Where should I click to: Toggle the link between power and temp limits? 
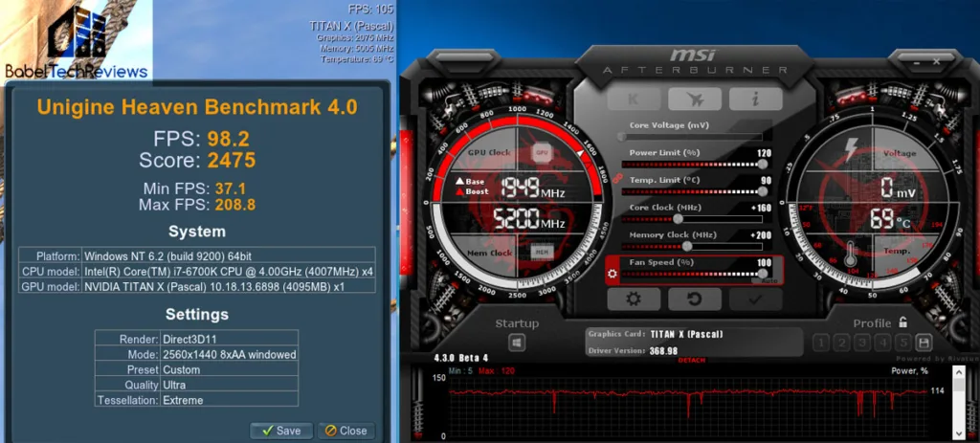click(617, 179)
